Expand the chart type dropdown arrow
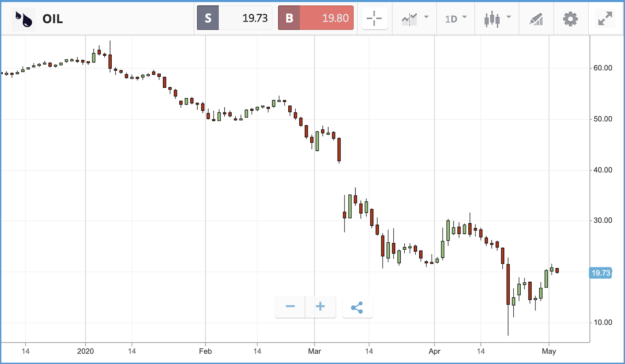 point(509,17)
